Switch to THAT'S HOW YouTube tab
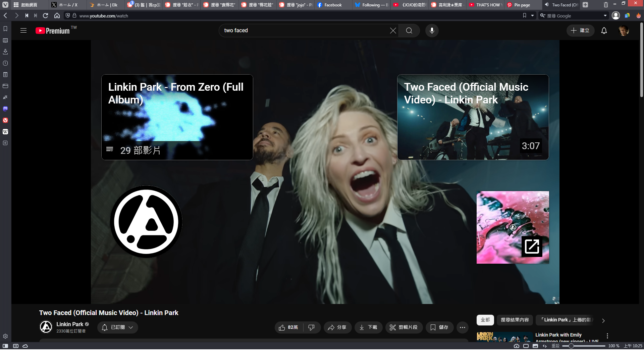The width and height of the screenshot is (644, 352). pos(485,5)
